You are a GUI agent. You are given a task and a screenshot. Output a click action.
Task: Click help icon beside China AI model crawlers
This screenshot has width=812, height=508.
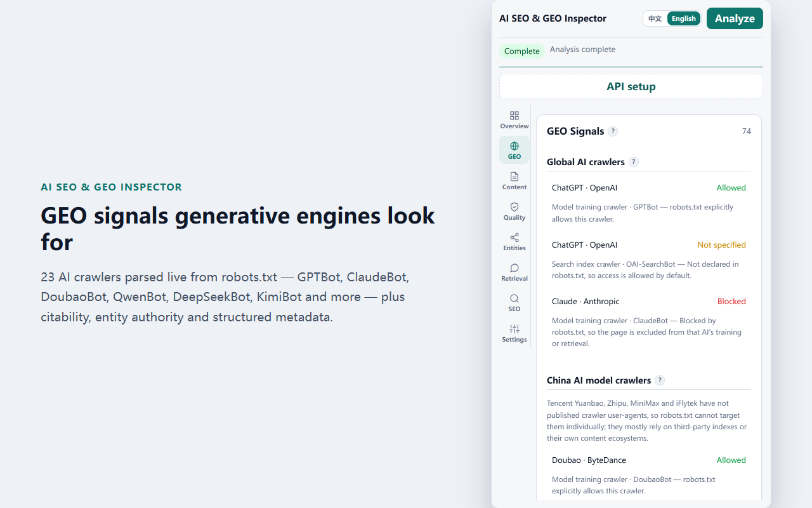click(x=660, y=380)
